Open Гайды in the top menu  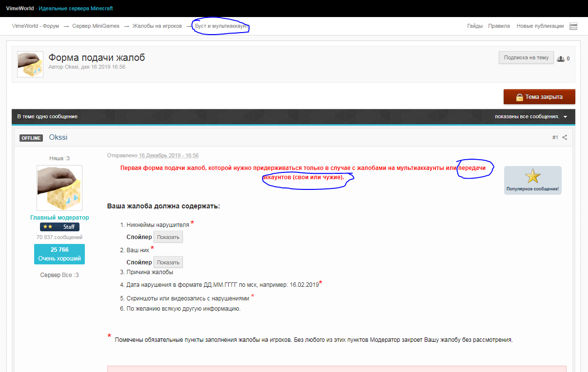[475, 26]
